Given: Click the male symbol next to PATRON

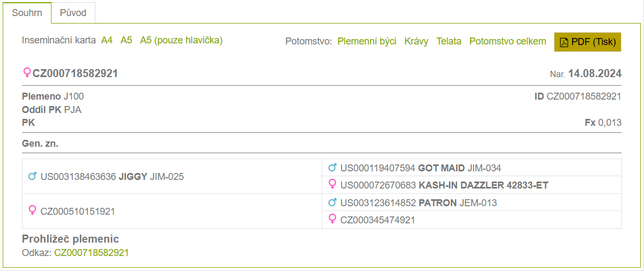Looking at the screenshot, I should coord(332,202).
